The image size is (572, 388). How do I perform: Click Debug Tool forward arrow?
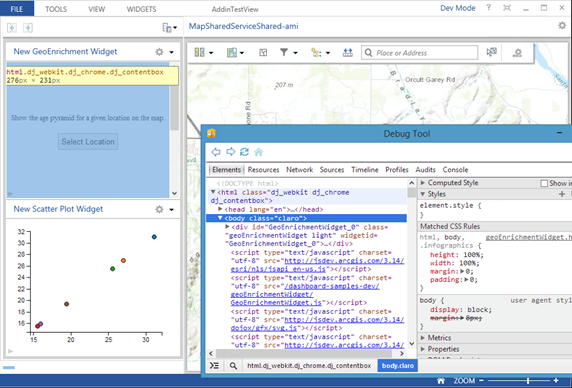(x=231, y=152)
